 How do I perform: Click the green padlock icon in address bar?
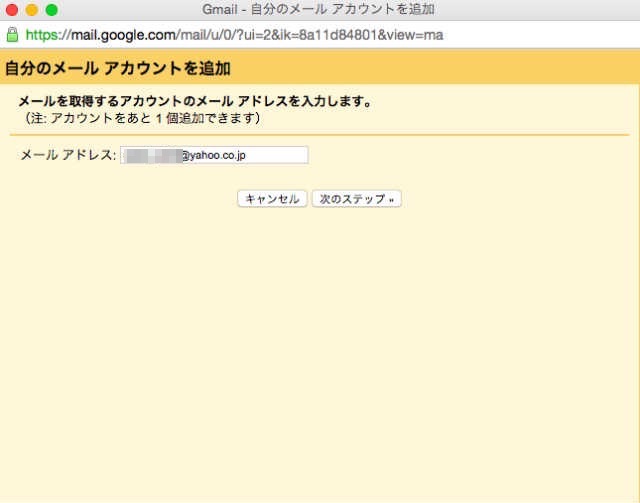[12, 35]
